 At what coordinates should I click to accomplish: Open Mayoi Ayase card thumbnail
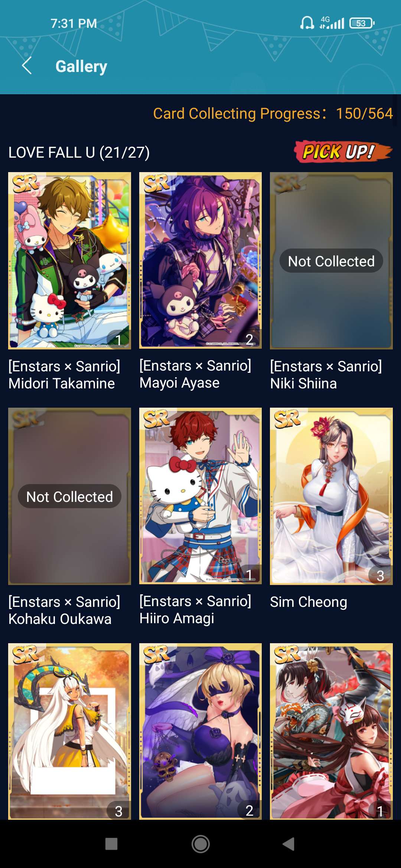[200, 260]
